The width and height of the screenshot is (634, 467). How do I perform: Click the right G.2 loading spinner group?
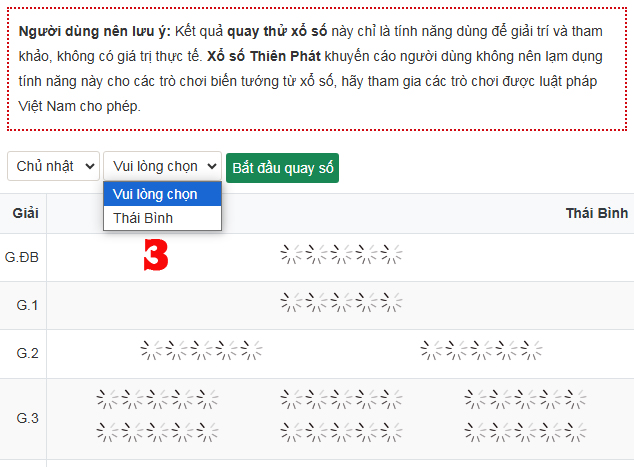[x=481, y=350]
